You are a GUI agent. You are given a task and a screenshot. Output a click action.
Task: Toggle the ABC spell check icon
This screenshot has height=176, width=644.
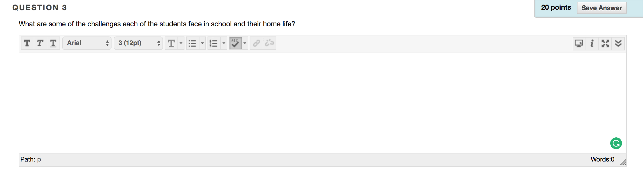tap(235, 43)
